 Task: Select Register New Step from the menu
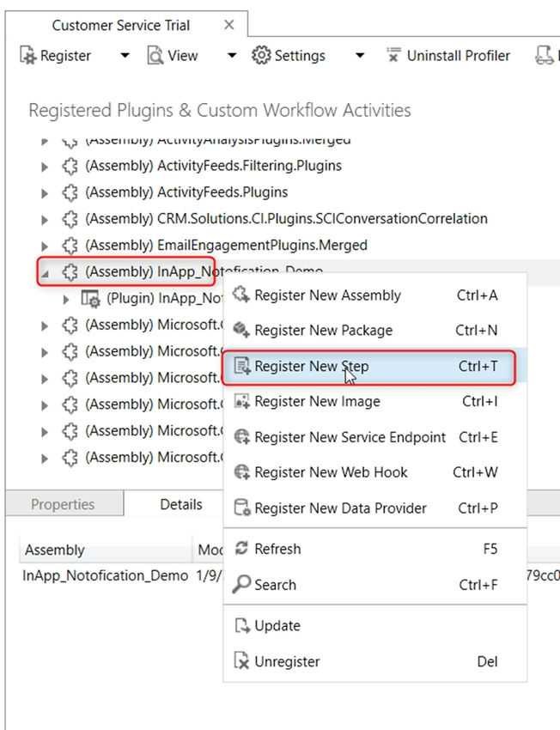(309, 365)
